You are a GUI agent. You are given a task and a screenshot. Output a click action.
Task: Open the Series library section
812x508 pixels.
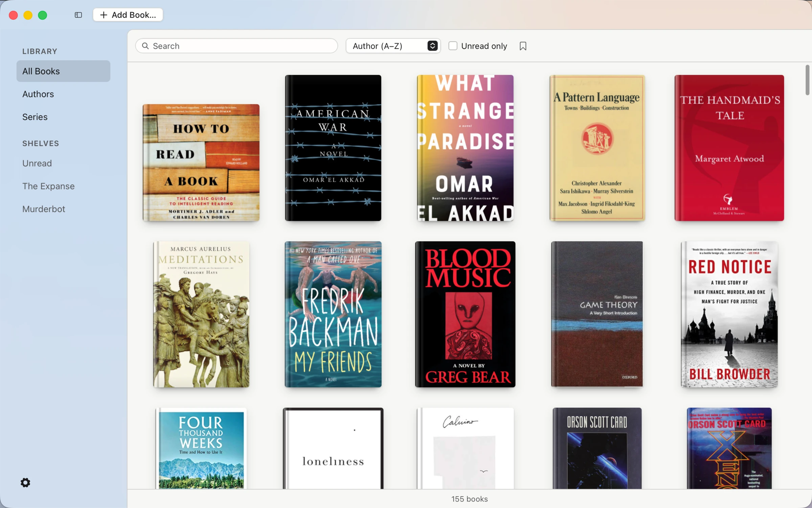coord(35,117)
